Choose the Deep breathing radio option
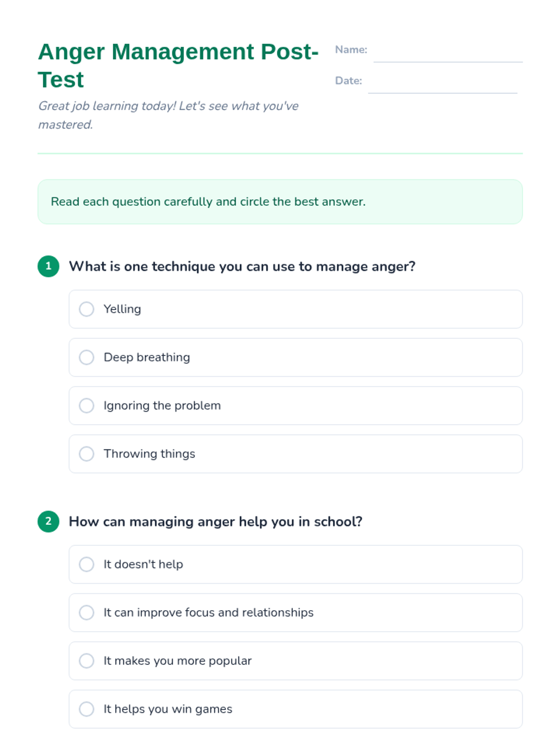 coord(86,357)
